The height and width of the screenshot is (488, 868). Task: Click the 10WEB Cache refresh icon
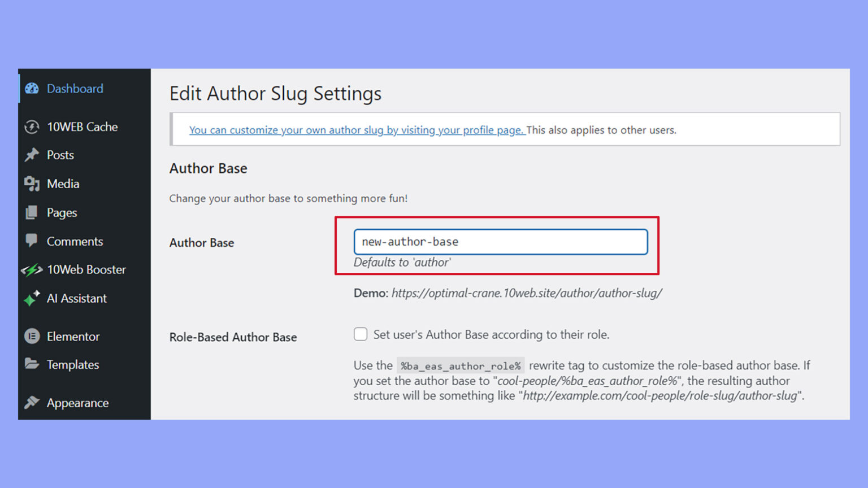[x=33, y=127]
